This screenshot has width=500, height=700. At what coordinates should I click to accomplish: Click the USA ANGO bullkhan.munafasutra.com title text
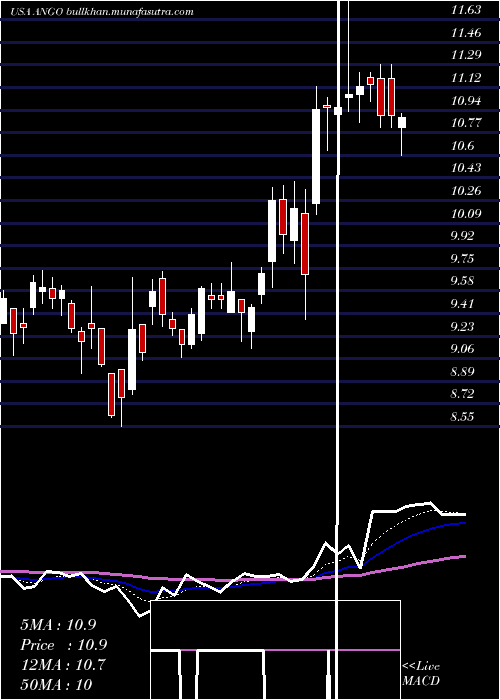pos(102,12)
